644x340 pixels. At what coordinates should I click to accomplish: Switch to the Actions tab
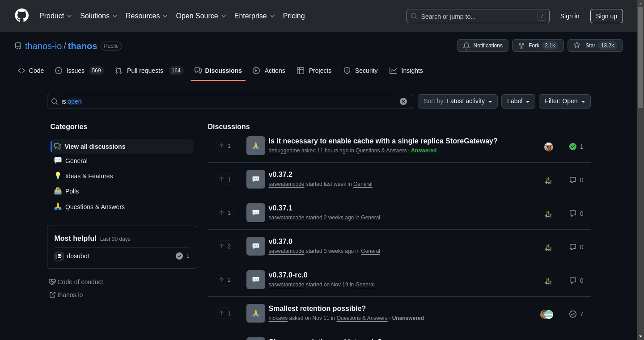(269, 71)
